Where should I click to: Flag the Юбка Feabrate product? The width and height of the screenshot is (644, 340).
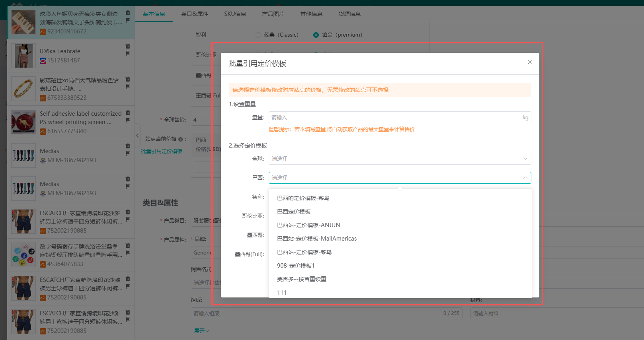coord(128,54)
